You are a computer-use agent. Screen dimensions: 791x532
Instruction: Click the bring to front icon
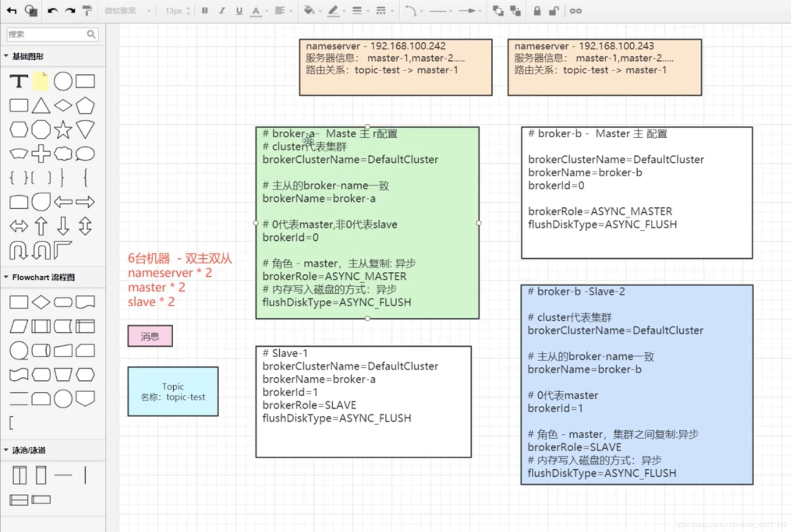coord(497,11)
